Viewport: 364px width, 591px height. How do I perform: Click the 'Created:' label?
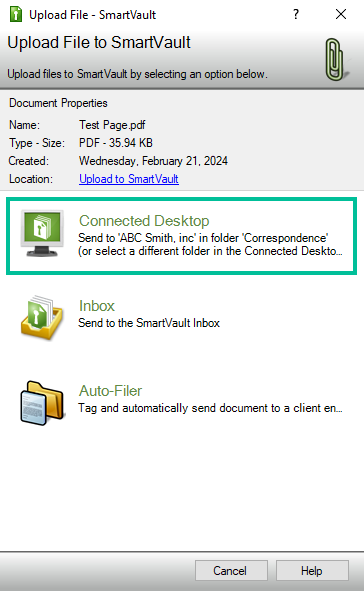[x=29, y=161]
